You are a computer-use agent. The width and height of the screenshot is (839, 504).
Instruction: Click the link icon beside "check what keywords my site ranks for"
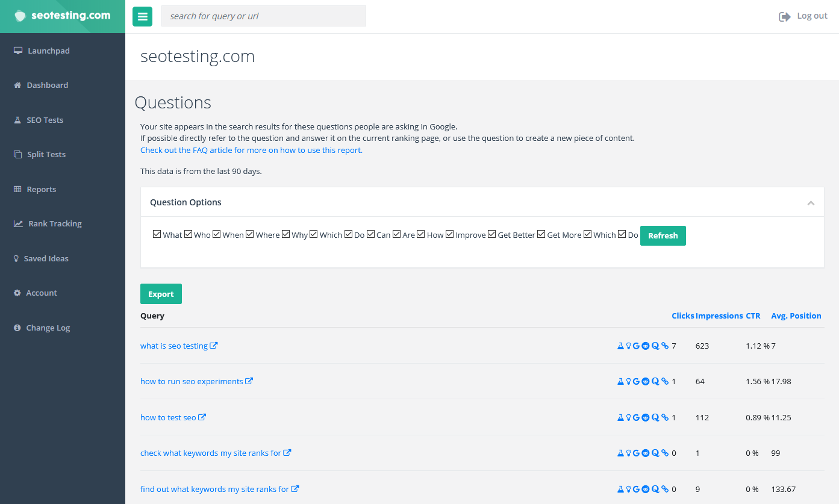pos(665,452)
